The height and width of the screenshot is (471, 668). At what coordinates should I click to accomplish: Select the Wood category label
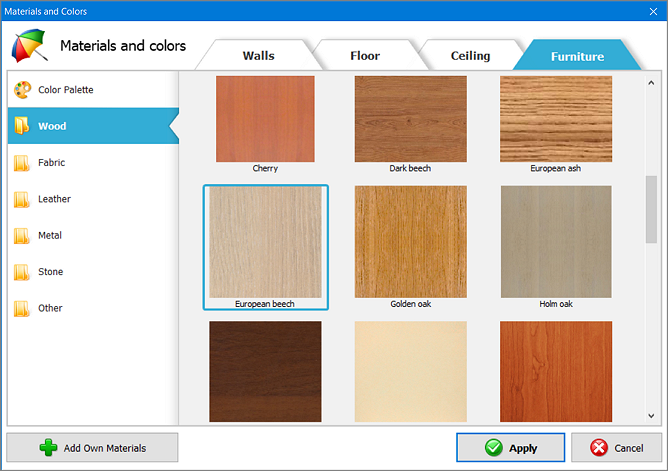(x=52, y=126)
